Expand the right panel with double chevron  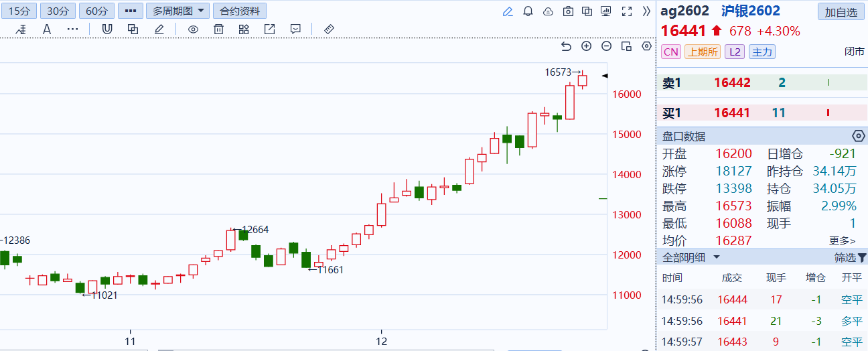[x=646, y=11]
